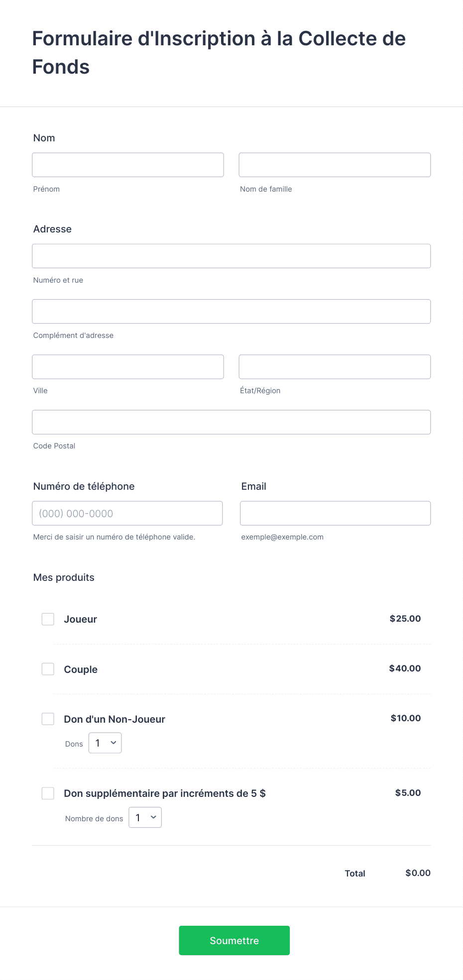
Task: Click the Joueur product label
Action: coord(81,619)
